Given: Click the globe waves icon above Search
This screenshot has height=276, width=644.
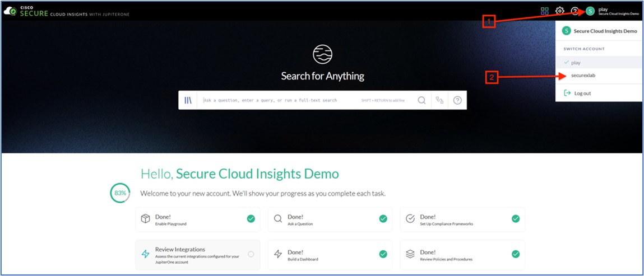Looking at the screenshot, I should pos(322,54).
